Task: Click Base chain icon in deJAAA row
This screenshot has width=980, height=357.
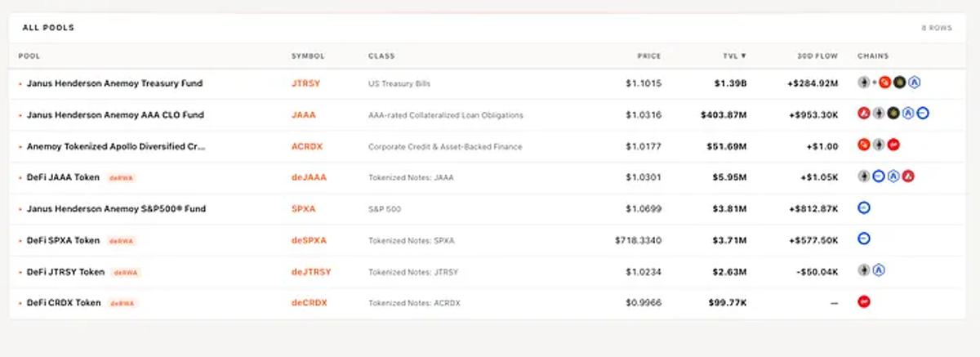Action: point(879,176)
